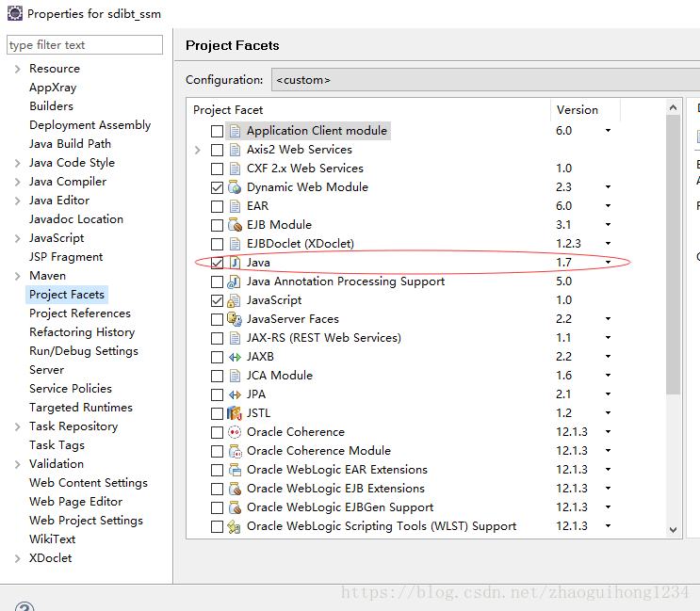Expand the Maven tree node

17,276
